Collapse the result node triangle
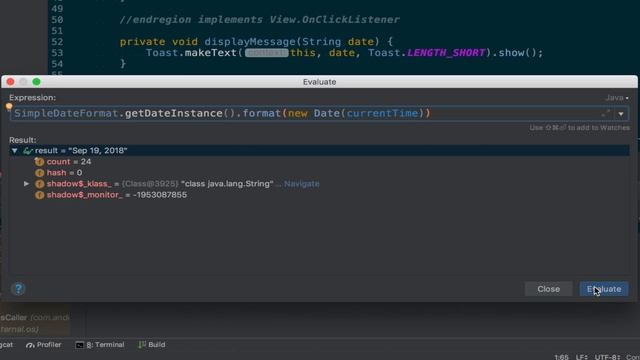The height and width of the screenshot is (360, 640). (x=15, y=151)
